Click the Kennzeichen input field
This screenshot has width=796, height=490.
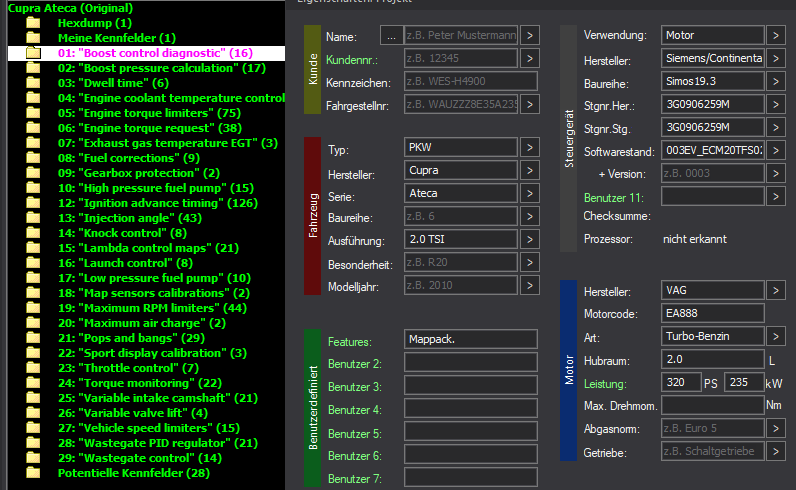(x=471, y=81)
